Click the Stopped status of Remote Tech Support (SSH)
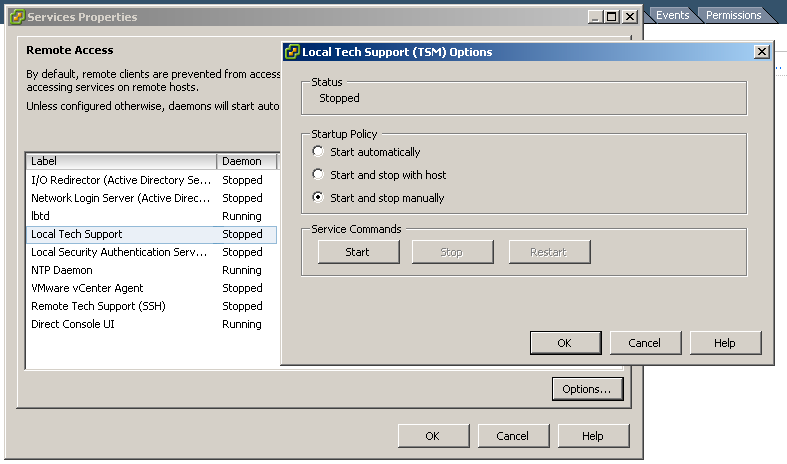Screen dimensions: 787x464 242,306
